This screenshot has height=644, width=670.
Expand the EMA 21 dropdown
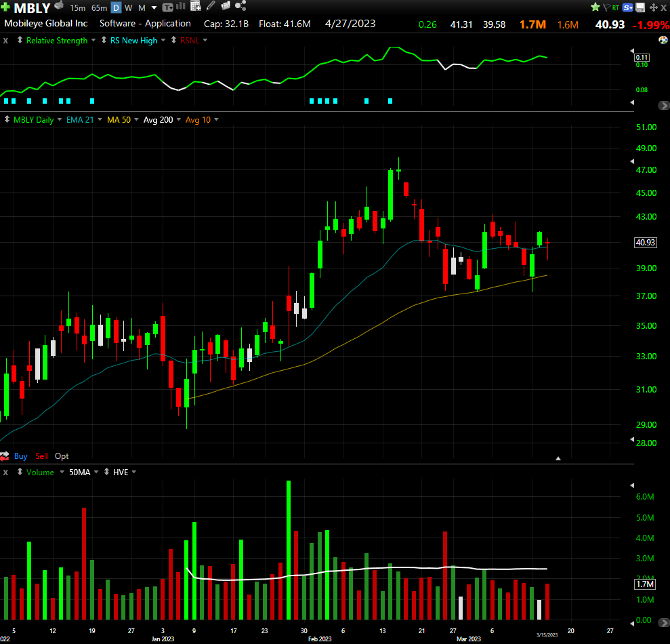(x=100, y=120)
